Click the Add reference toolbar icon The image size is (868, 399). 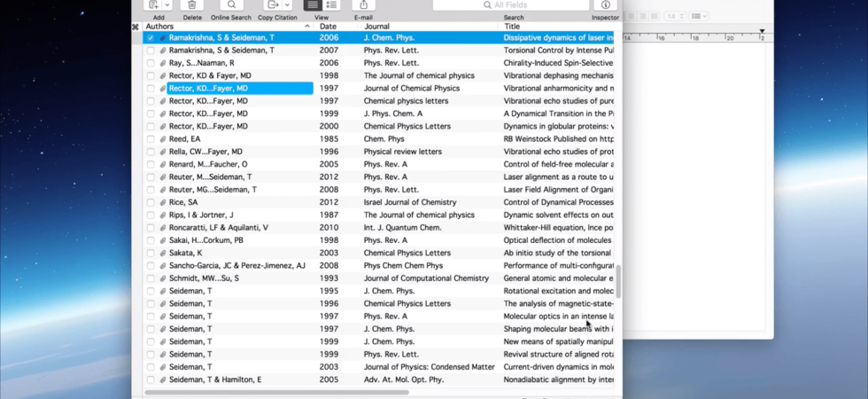[153, 5]
